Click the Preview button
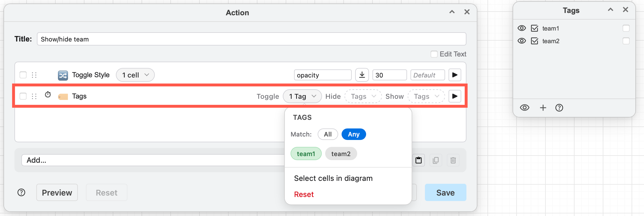644x216 pixels. (57, 192)
